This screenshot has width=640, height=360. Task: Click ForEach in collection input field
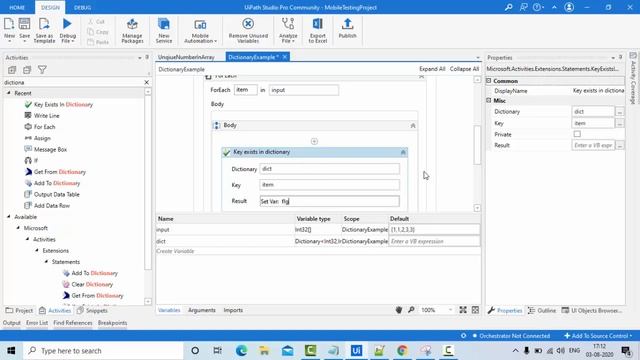pos(304,90)
